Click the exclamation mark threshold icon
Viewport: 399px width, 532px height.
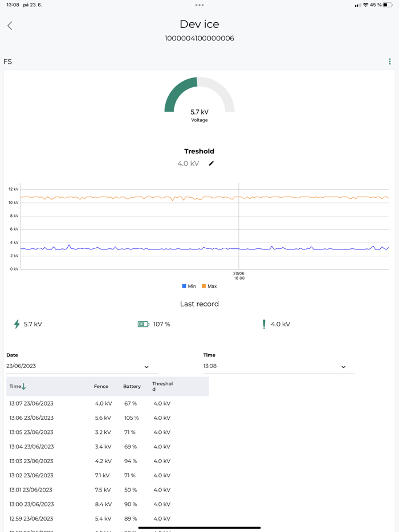264,324
